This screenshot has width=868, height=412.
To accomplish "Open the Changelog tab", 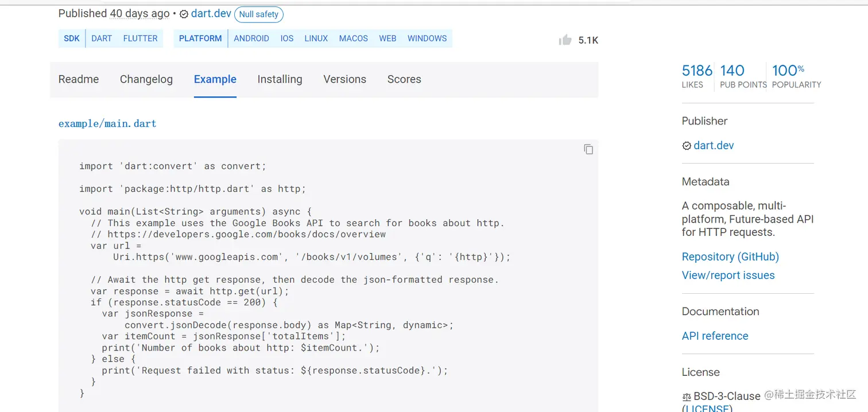I will tap(146, 79).
